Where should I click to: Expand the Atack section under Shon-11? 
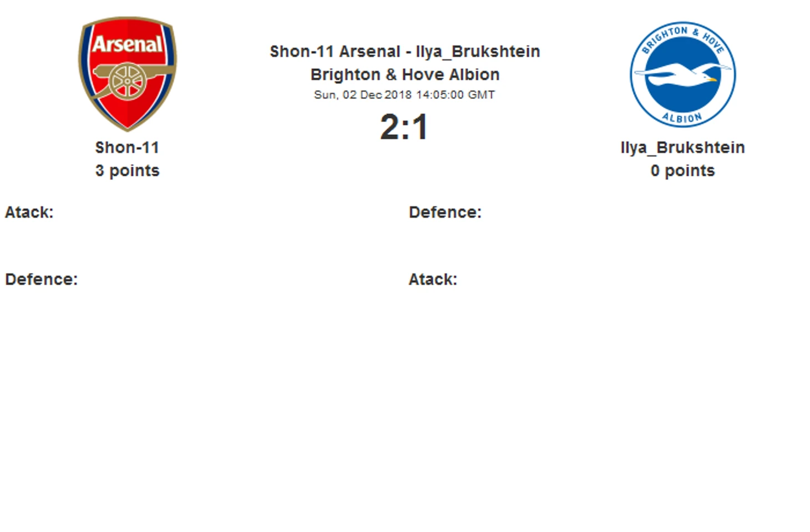tap(29, 212)
